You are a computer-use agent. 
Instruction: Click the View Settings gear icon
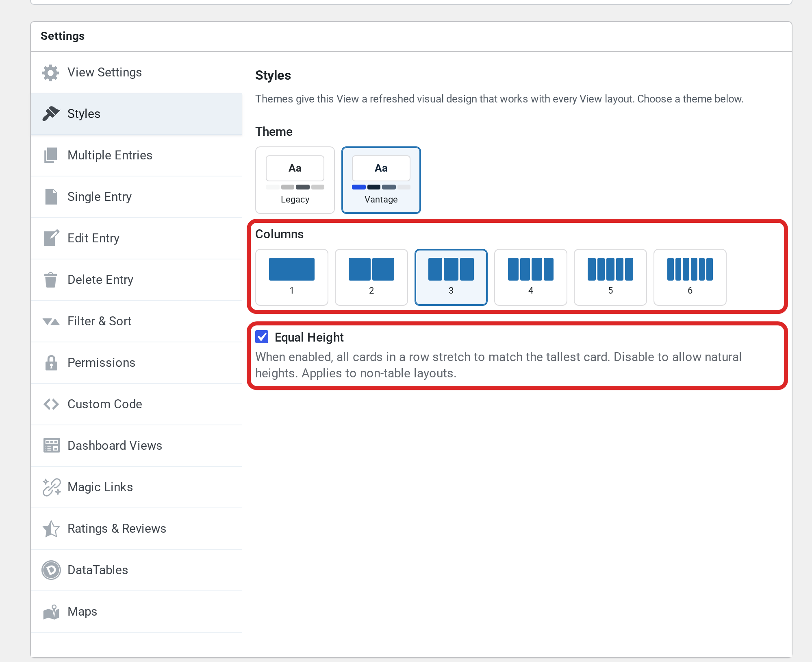(51, 73)
